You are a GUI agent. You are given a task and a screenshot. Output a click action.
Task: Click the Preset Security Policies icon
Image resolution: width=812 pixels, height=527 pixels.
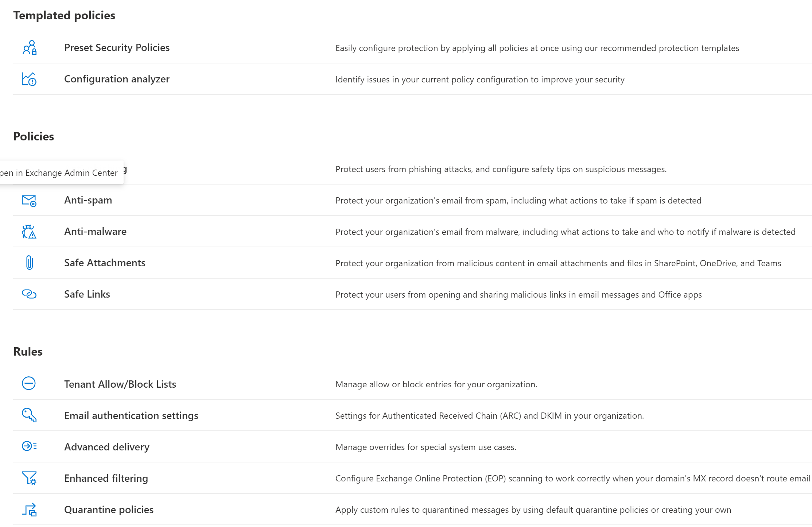coord(30,48)
